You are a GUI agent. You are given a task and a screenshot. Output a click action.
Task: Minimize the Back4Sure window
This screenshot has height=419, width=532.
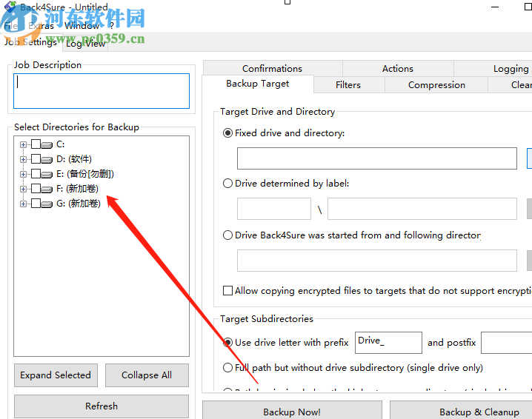click(495, 7)
